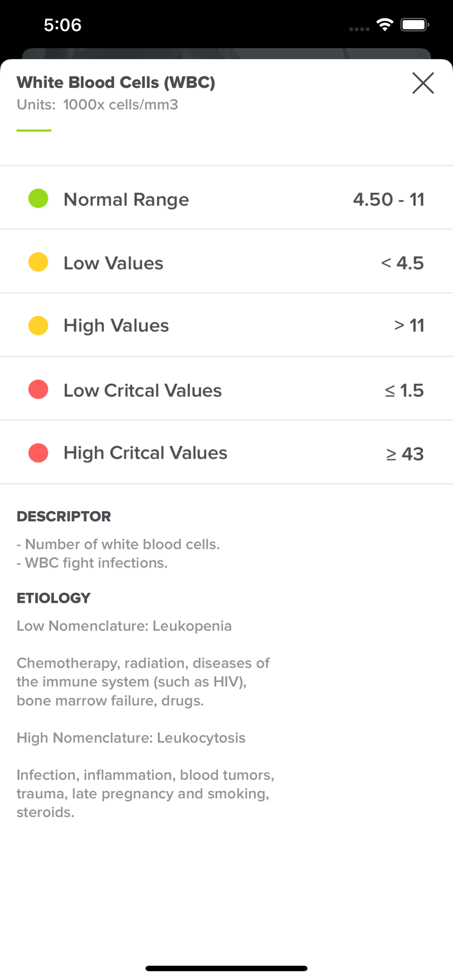Tap the battery status icon
The width and height of the screenshot is (453, 980).
click(x=415, y=24)
